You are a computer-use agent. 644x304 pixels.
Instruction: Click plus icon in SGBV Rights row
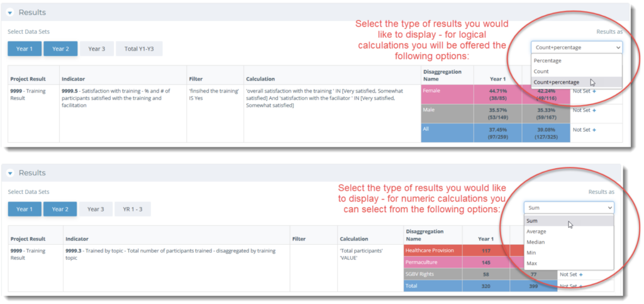tap(580, 274)
